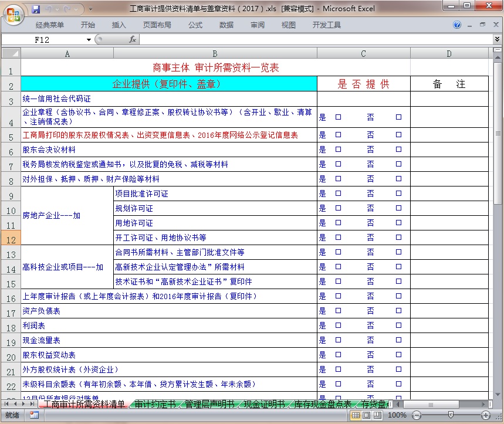This screenshot has height=424, width=504.
Task: Open Quick Access Toolbar customize dropdown
Action: pyautogui.click(x=90, y=9)
